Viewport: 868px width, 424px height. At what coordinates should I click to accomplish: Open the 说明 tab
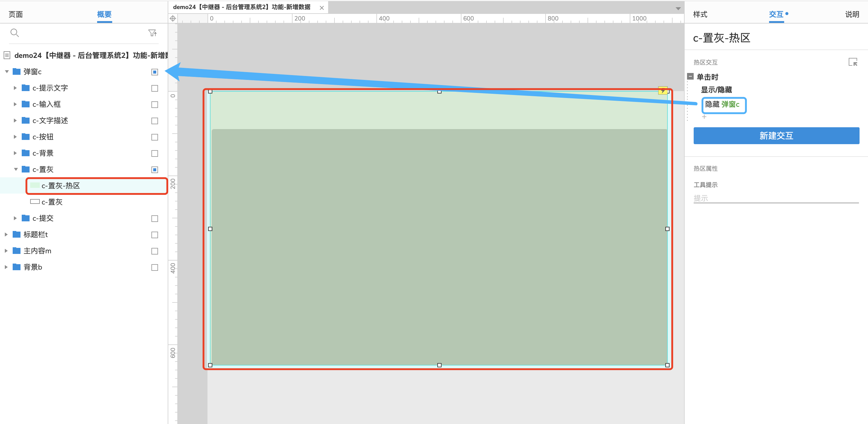852,14
